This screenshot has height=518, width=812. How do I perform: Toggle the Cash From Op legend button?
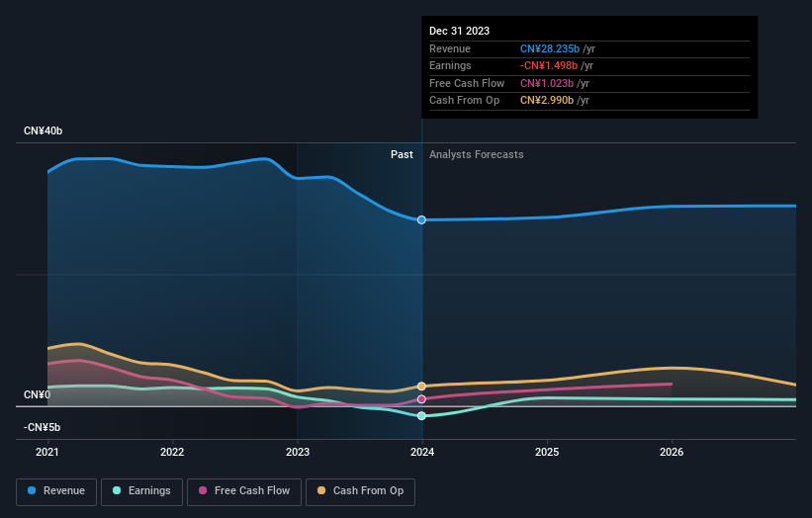[x=360, y=491]
